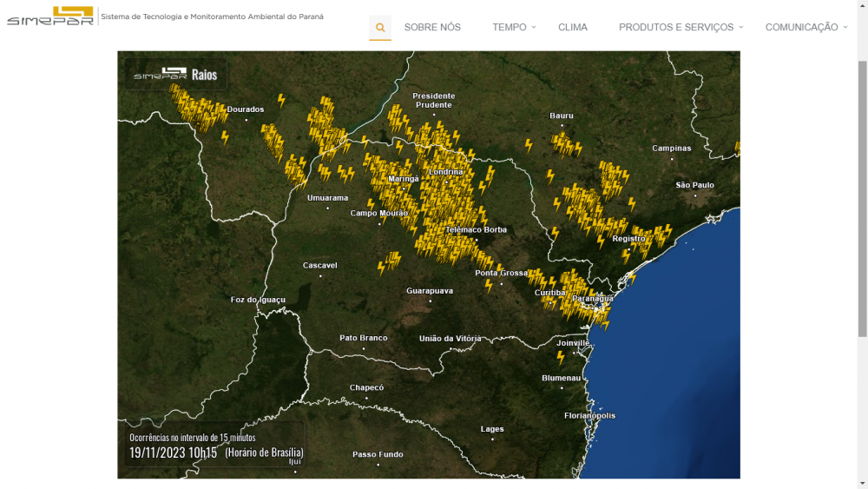The image size is (868, 489).
Task: Click the Ponta Grossa label
Action: (501, 273)
